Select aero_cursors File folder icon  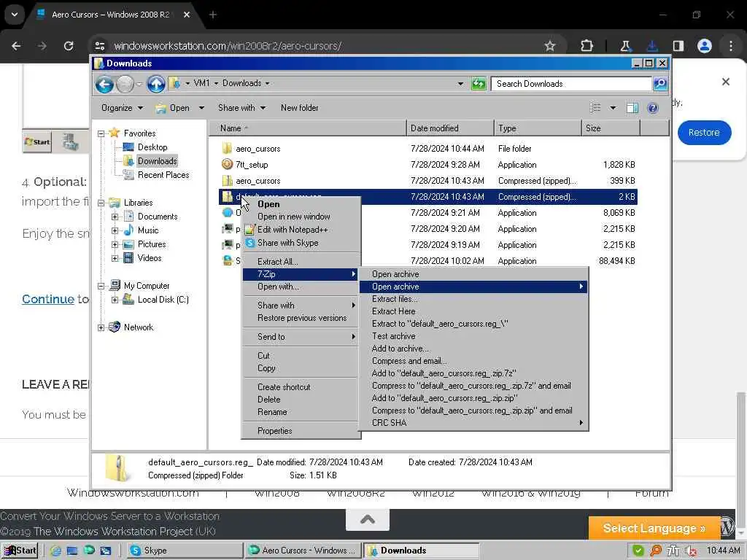tap(228, 149)
